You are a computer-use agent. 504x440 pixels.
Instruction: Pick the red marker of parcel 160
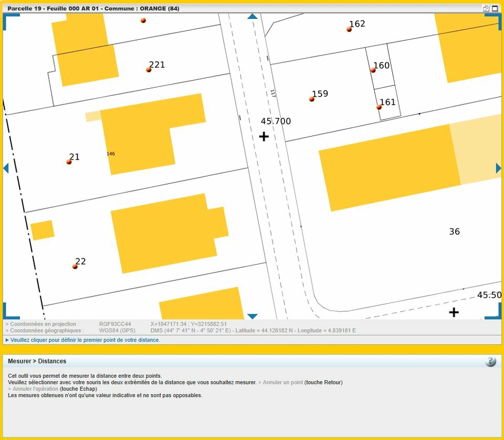click(x=373, y=70)
